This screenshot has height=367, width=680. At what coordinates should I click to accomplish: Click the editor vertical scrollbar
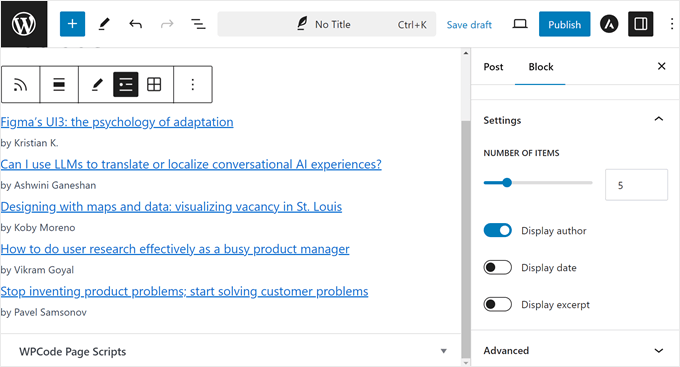pyautogui.click(x=466, y=239)
